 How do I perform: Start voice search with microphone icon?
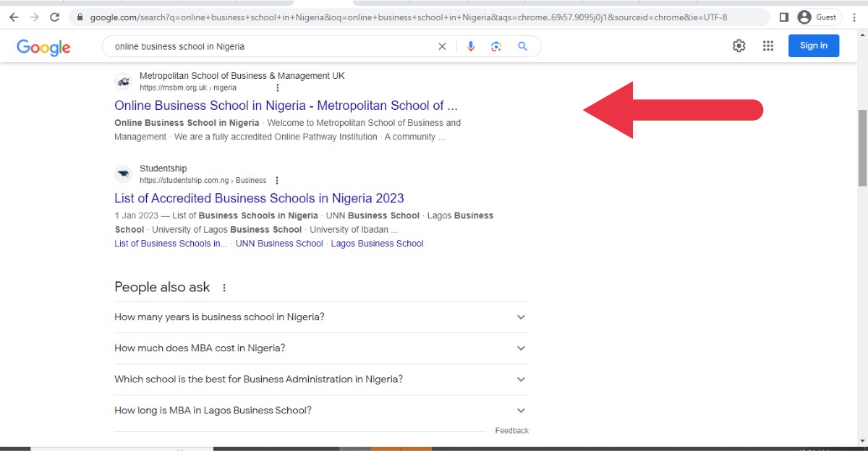471,46
